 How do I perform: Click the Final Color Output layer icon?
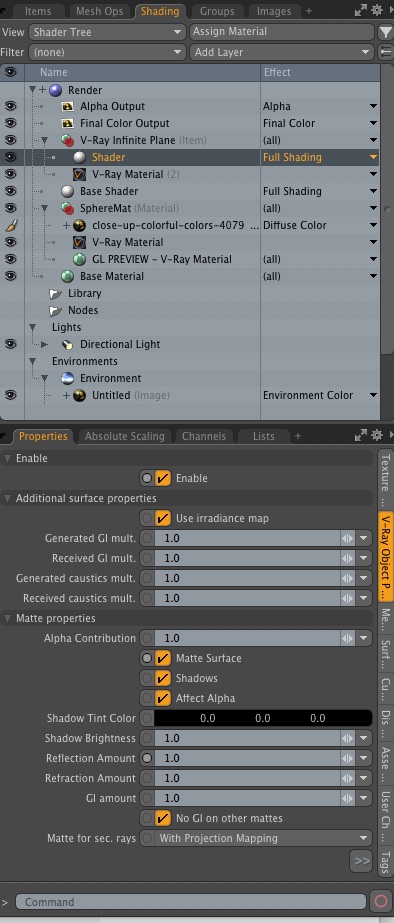(68, 124)
